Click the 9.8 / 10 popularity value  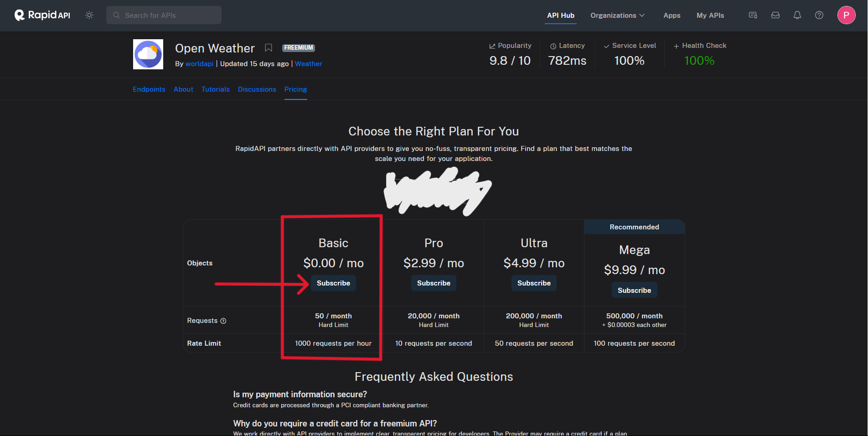(x=510, y=61)
